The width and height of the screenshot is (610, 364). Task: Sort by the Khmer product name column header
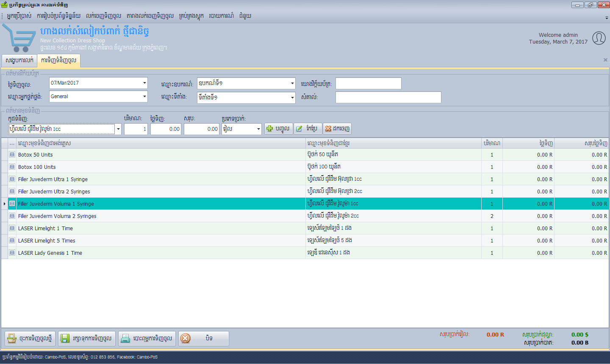[x=393, y=143]
